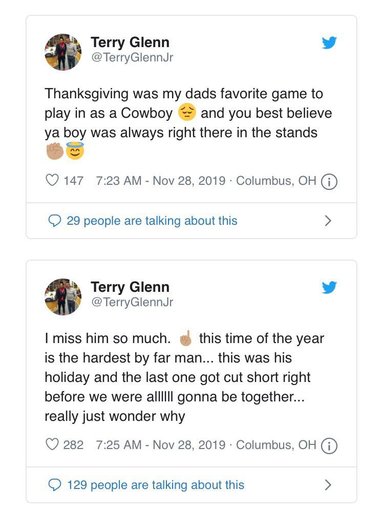Open '129 people are talking about this' link

(156, 485)
